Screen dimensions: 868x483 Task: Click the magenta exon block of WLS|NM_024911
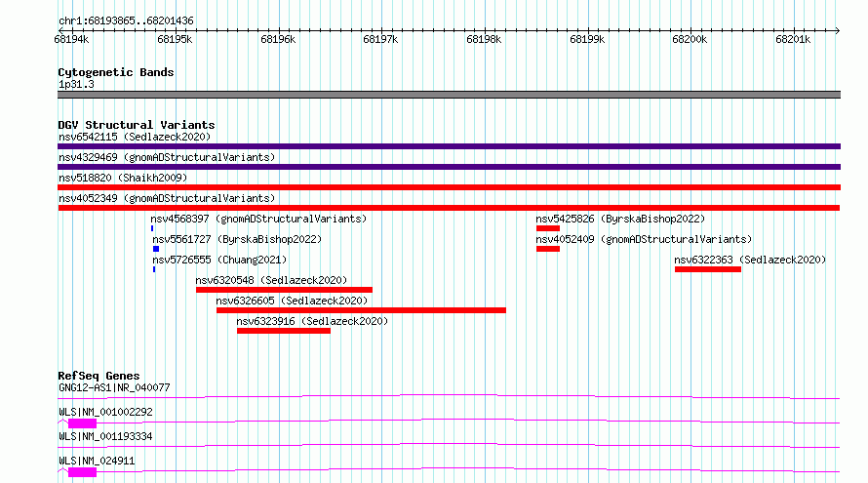pyautogui.click(x=83, y=472)
